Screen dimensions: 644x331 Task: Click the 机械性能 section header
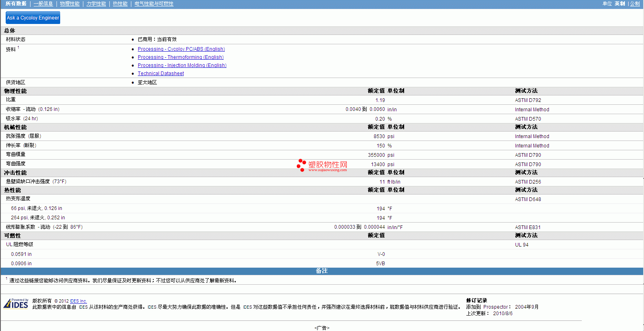[x=15, y=127]
